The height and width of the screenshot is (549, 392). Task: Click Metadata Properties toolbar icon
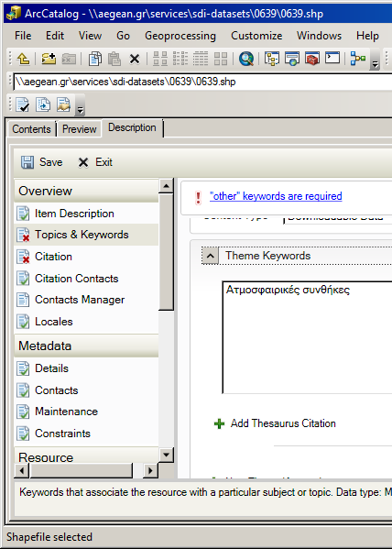[63, 104]
